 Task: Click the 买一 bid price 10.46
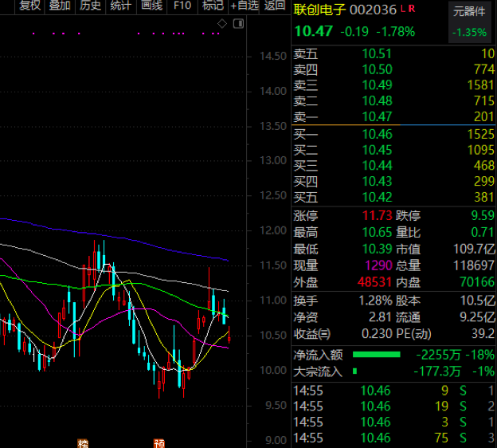click(x=377, y=134)
